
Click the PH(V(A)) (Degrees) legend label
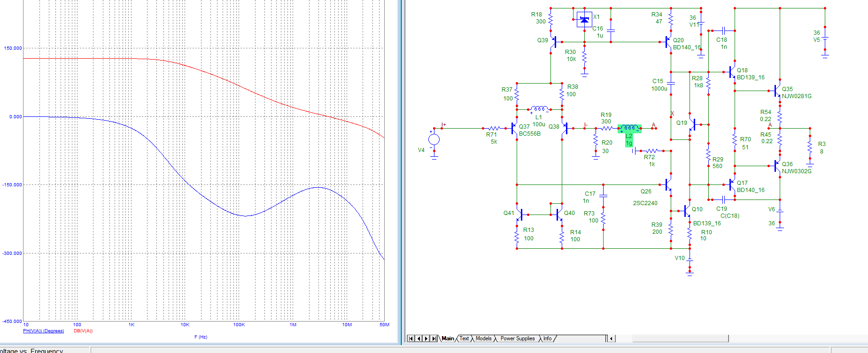[43, 331]
